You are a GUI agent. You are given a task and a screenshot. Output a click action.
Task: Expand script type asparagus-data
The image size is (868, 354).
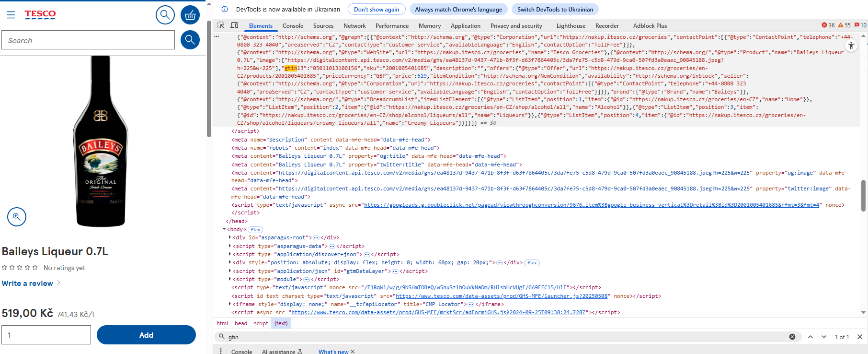tap(230, 246)
